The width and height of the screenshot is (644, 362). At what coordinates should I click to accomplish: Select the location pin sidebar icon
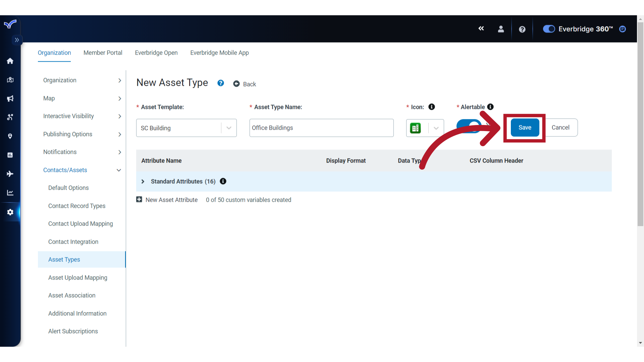(10, 136)
